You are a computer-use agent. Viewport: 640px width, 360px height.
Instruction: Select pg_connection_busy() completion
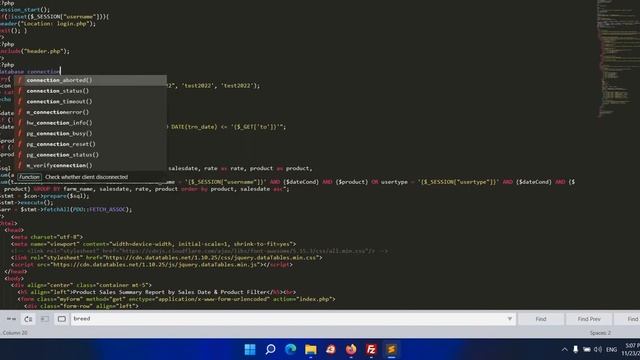(x=91, y=133)
